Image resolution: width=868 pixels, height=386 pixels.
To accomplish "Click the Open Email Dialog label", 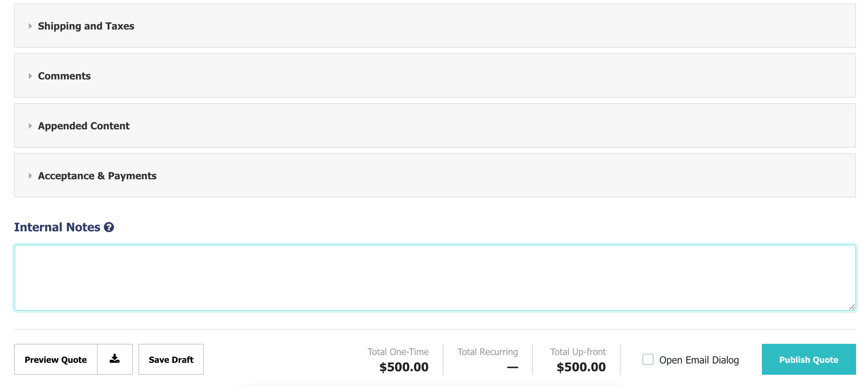I will 699,360.
